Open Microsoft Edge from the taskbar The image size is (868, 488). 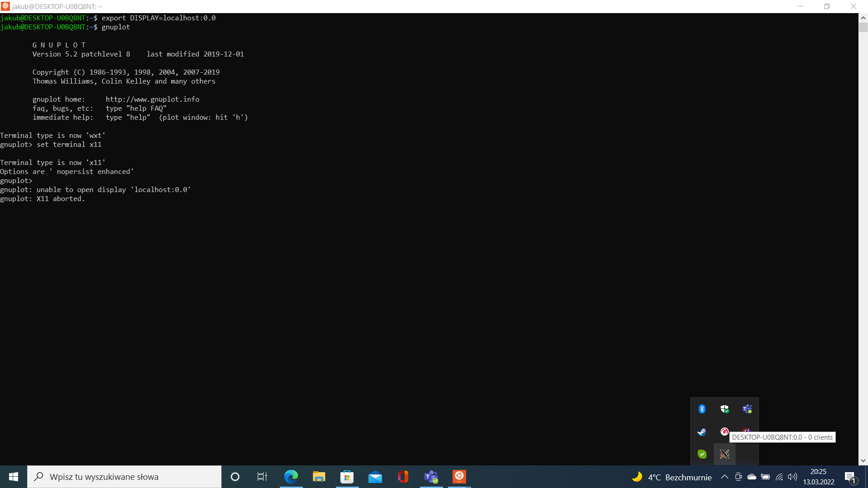tap(291, 477)
